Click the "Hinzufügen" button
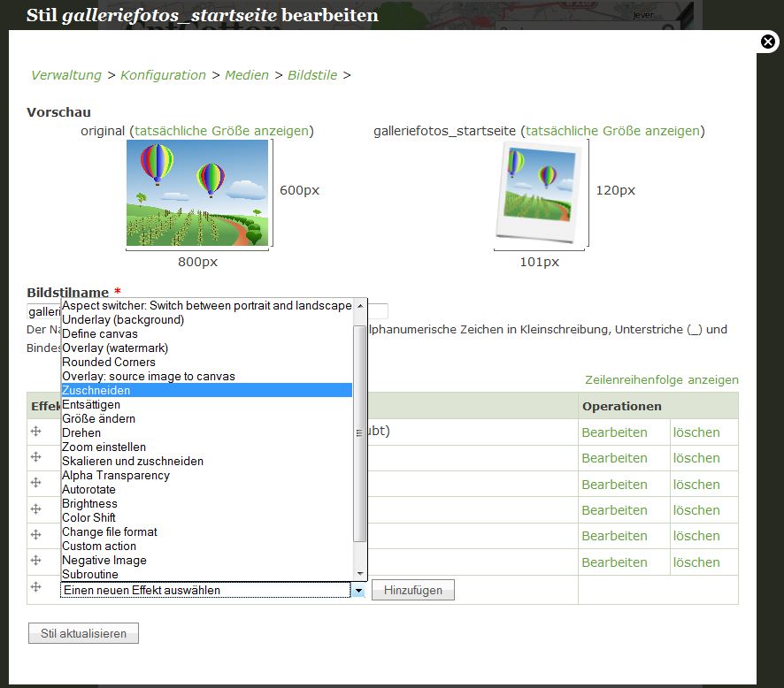 click(412, 590)
